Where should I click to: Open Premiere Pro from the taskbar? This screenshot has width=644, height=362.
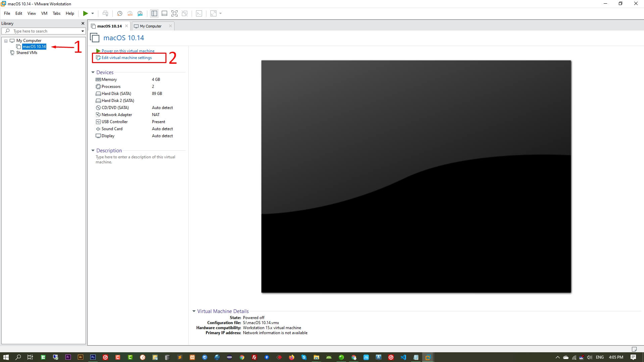pos(68,357)
